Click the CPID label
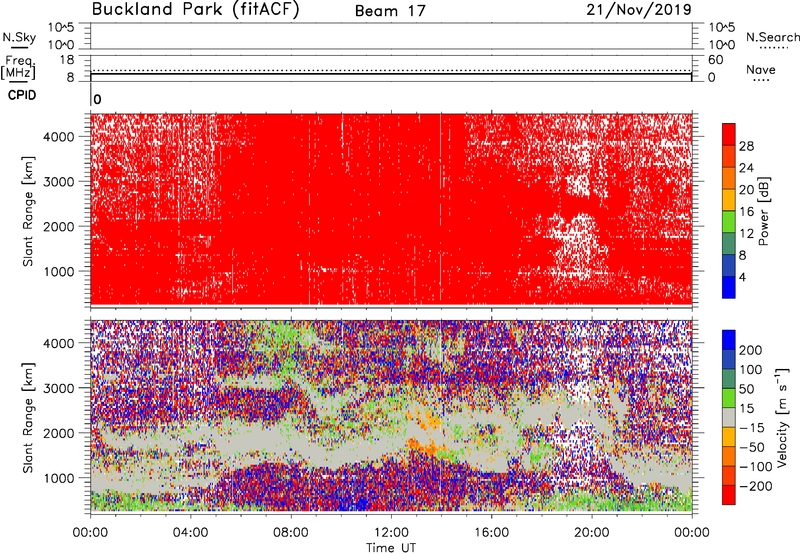 pyautogui.click(x=22, y=95)
